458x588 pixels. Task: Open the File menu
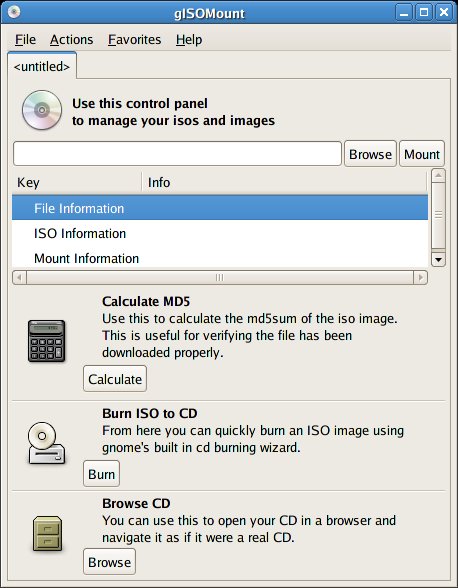25,39
